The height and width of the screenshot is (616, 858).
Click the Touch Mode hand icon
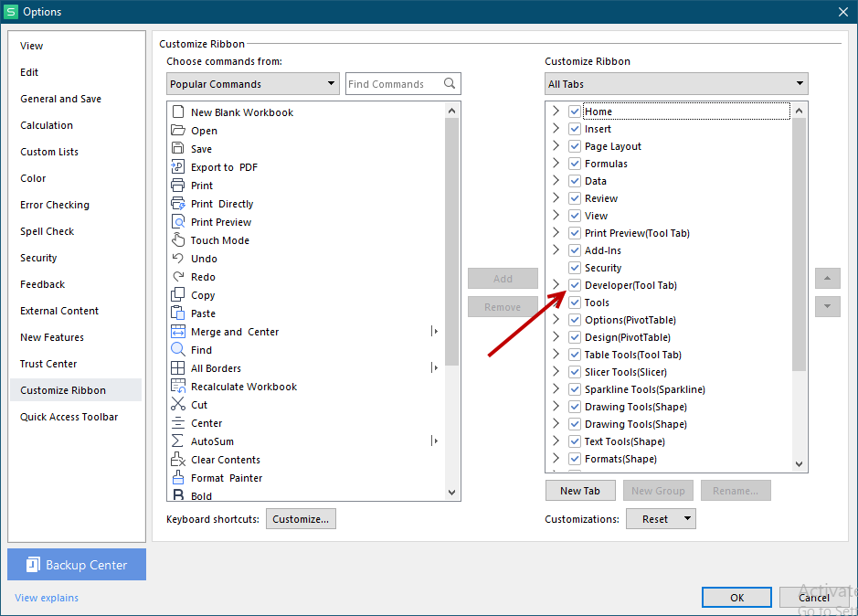[x=178, y=240]
